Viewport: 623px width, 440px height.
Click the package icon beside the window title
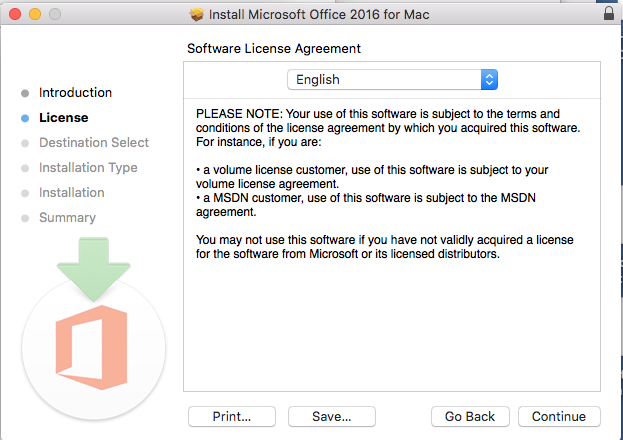pos(197,15)
